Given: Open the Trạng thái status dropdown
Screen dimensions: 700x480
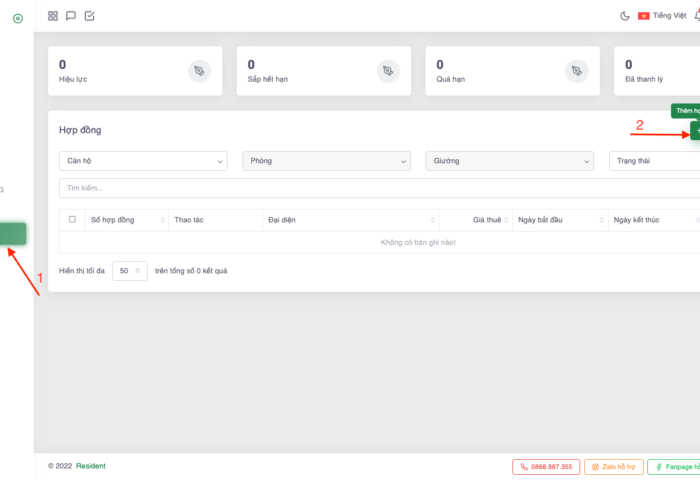Looking at the screenshot, I should pyautogui.click(x=655, y=161).
